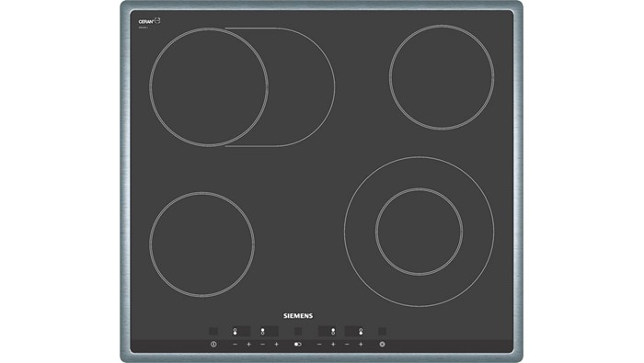This screenshot has height=363, width=644.
Task: Increase heat for rear-right zone with plus
Action: pyautogui.click(x=333, y=344)
